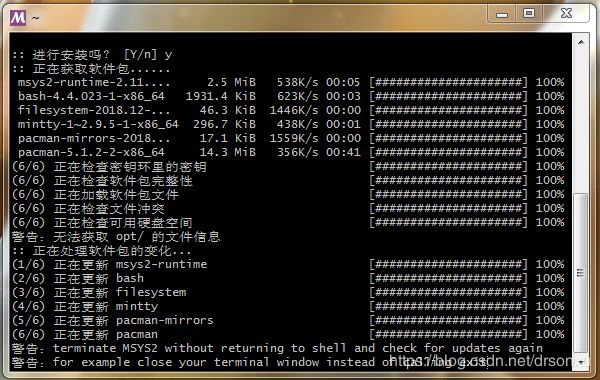The width and height of the screenshot is (600, 380).
Task: Minimize the MSYS2 terminal window
Action: [502, 14]
